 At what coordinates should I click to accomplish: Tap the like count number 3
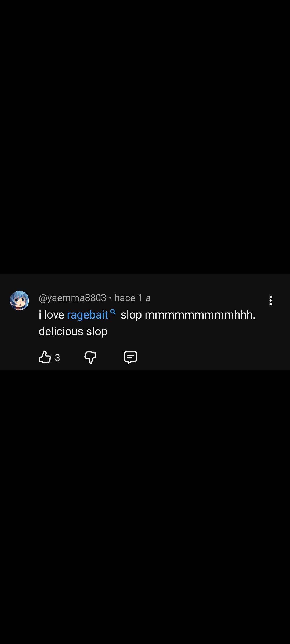pos(57,358)
